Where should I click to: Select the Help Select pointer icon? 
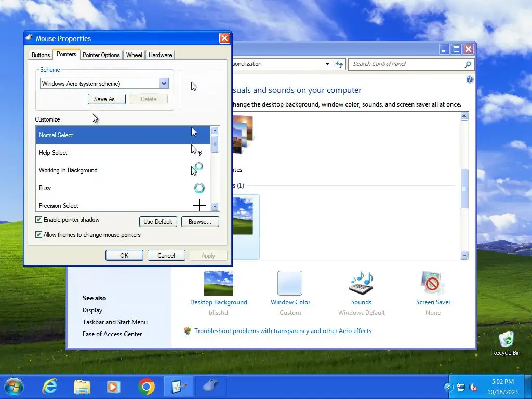point(196,150)
